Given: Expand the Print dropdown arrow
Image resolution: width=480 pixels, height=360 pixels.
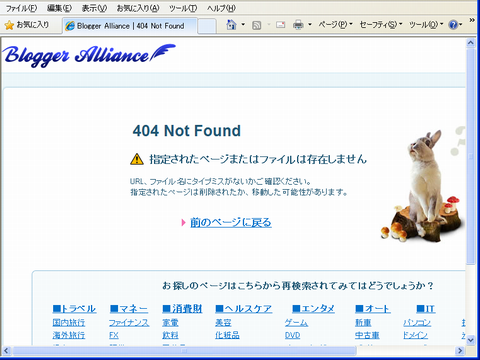Looking at the screenshot, I should coord(310,25).
